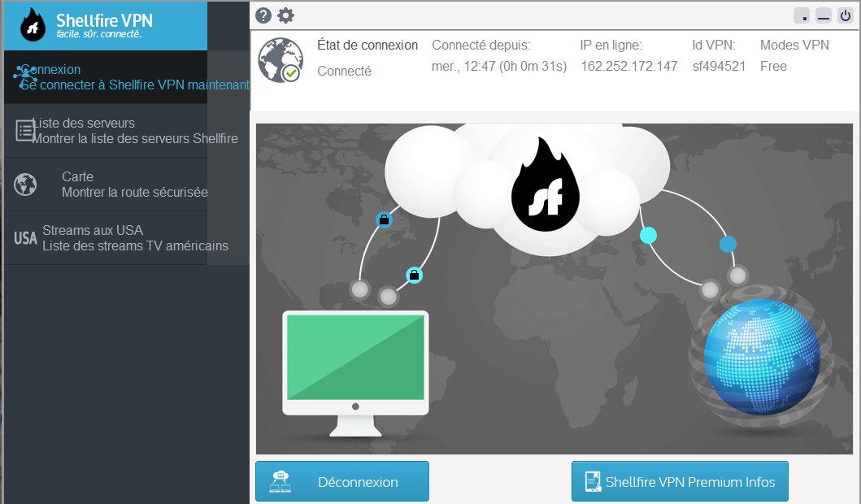Click the IP en ligne label
Screen dimensions: 861x504
tap(611, 45)
